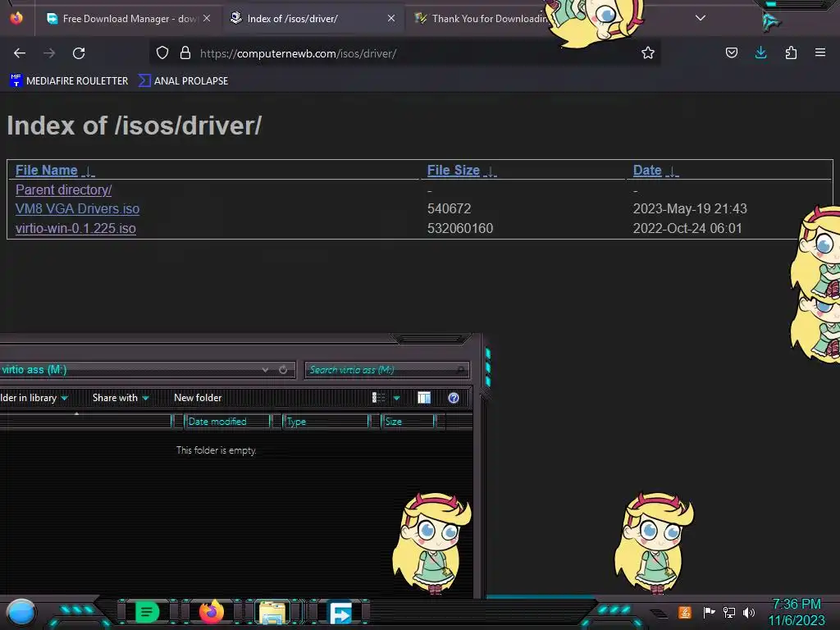
Task: Open the volume speaker icon
Action: point(748,612)
